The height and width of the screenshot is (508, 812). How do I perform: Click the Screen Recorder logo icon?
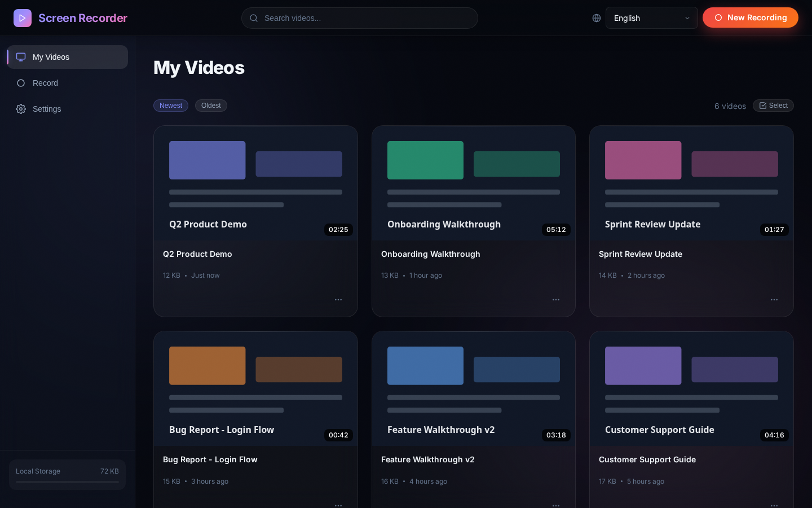[23, 18]
